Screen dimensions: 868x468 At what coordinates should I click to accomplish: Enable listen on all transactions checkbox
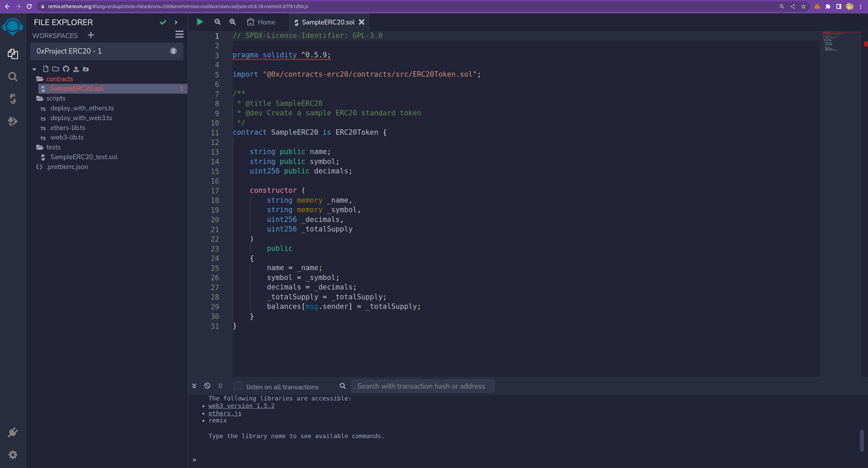(238, 386)
